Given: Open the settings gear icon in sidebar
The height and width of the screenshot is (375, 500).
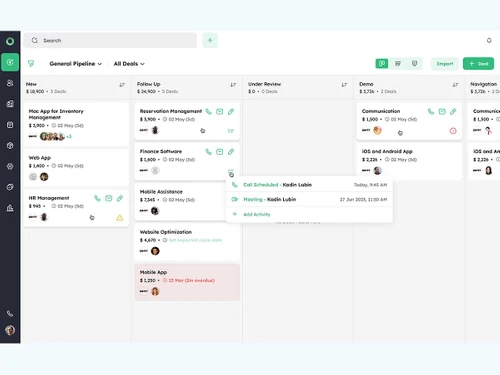Looking at the screenshot, I should click(10, 166).
